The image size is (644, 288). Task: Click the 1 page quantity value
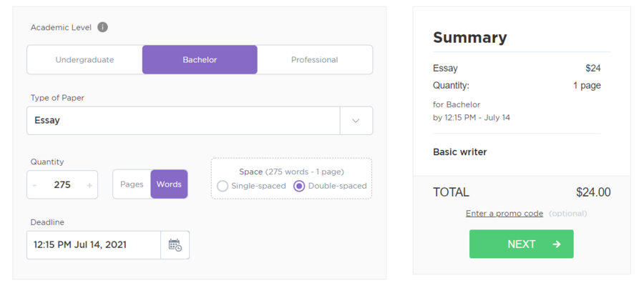pyautogui.click(x=587, y=86)
